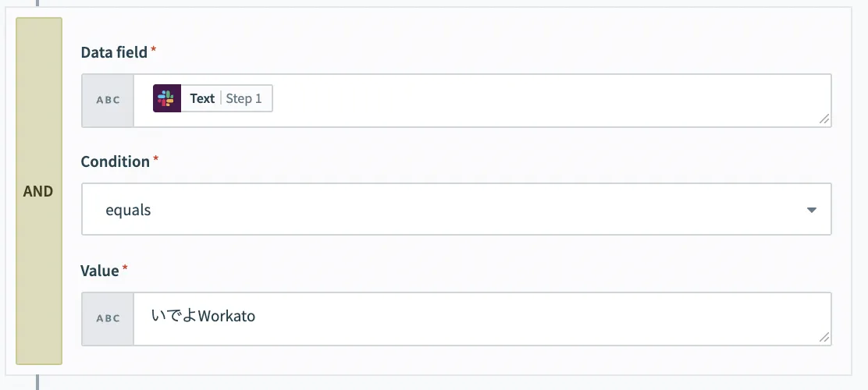Click the Data field box resize handle
The width and height of the screenshot is (868, 390).
click(x=824, y=119)
